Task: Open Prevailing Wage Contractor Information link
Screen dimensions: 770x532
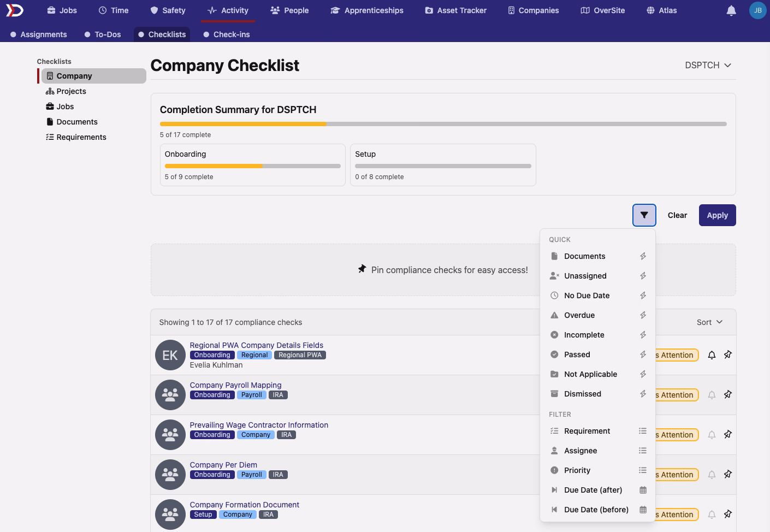Action: coord(259,425)
